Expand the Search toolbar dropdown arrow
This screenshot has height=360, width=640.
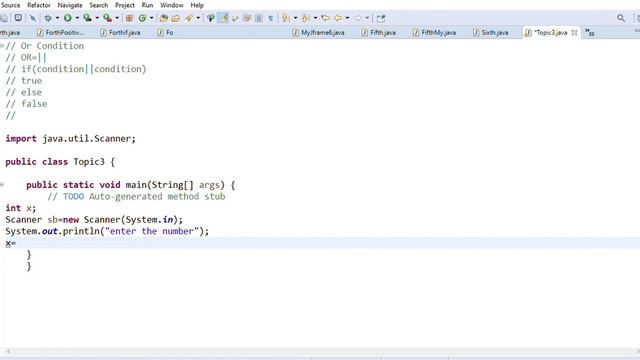tap(198, 18)
